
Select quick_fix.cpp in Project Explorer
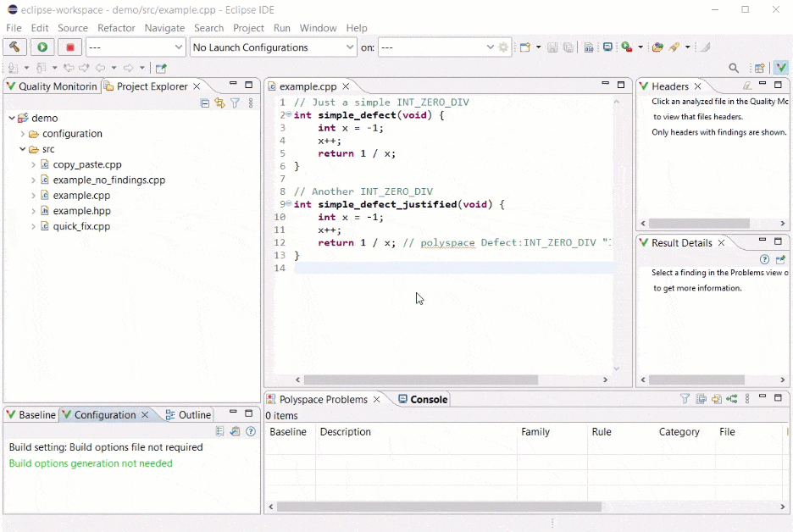click(81, 226)
